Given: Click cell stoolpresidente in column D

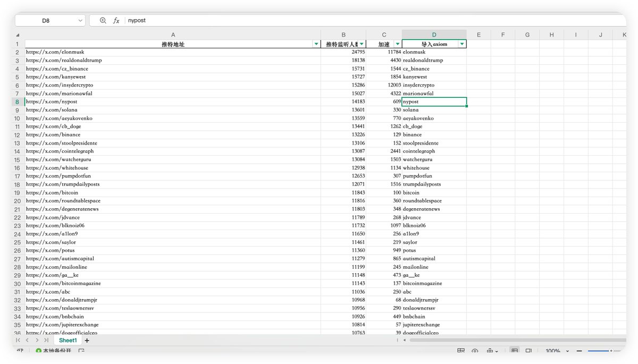Looking at the screenshot, I should pyautogui.click(x=434, y=143).
